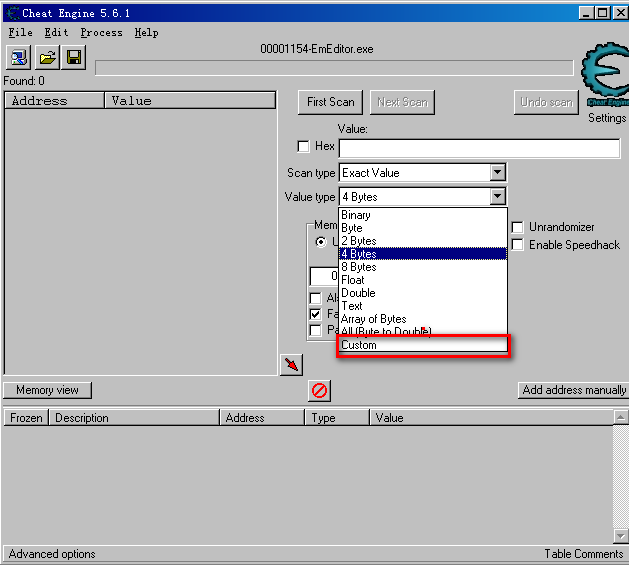Image resolution: width=629 pixels, height=565 pixels.
Task: Select Custom from the value type list
Action: 423,345
